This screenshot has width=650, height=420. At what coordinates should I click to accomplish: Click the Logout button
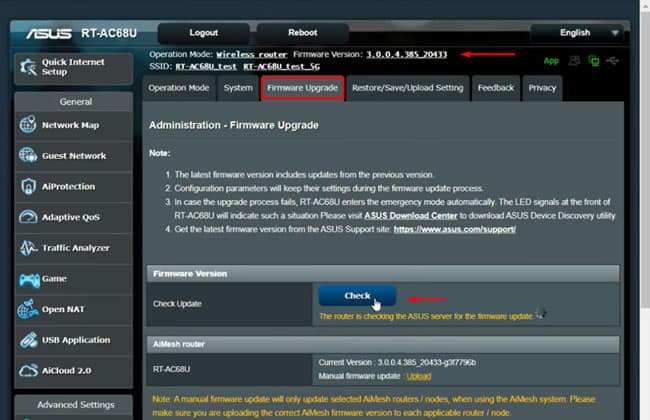[204, 33]
